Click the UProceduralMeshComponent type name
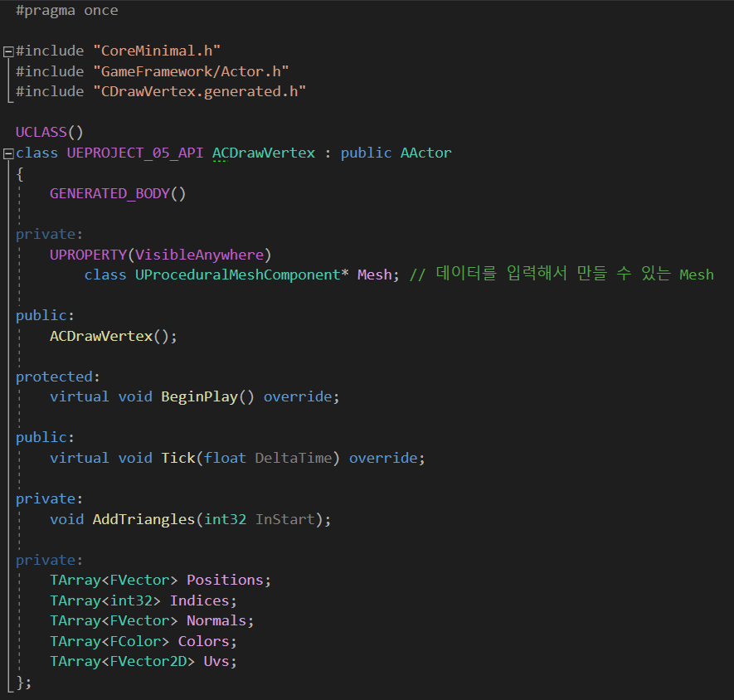This screenshot has width=734, height=700. (x=238, y=275)
